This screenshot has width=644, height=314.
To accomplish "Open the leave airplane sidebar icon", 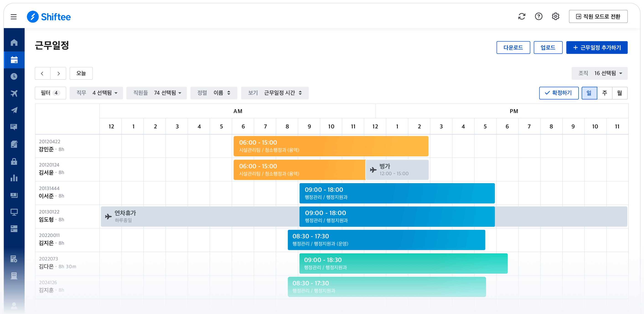I will click(x=14, y=93).
